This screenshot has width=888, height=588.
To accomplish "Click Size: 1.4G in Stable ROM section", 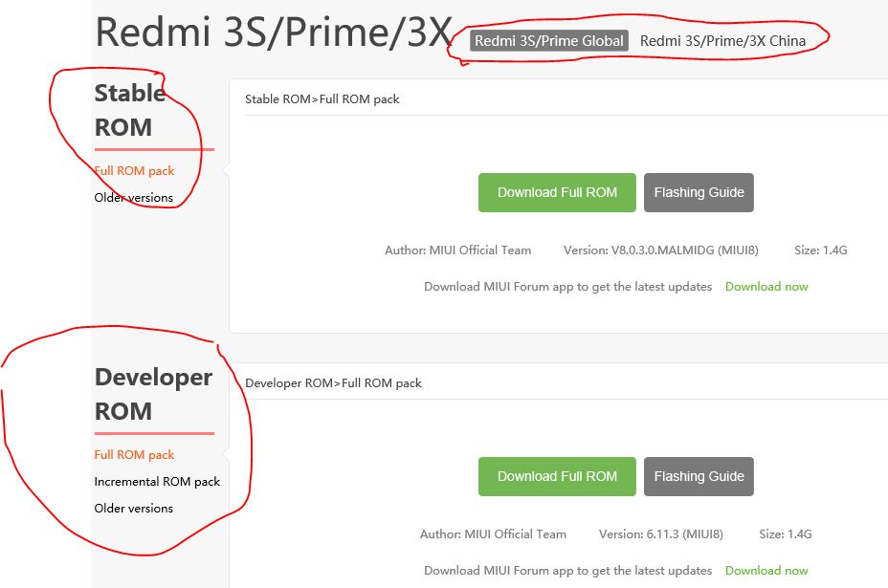I will click(x=821, y=250).
